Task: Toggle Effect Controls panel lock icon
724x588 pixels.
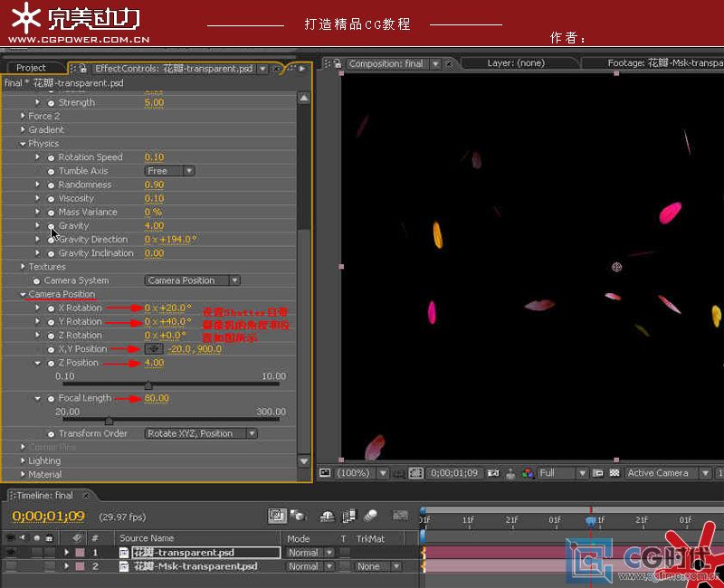Action: [83, 69]
